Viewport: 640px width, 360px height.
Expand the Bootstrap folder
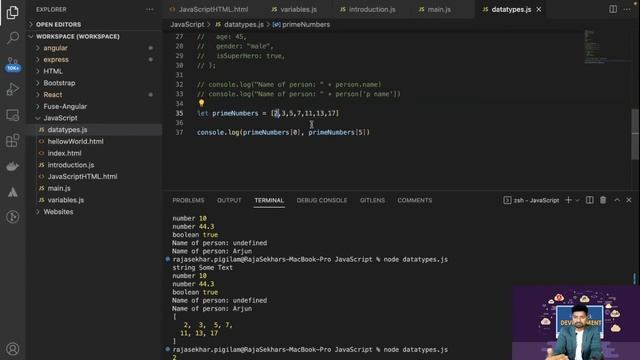(59, 83)
